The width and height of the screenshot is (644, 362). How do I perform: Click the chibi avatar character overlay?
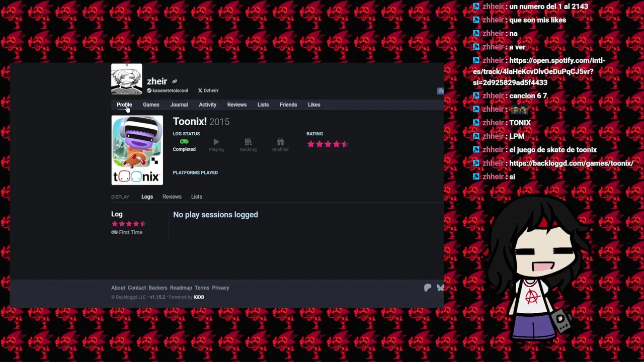point(537,269)
